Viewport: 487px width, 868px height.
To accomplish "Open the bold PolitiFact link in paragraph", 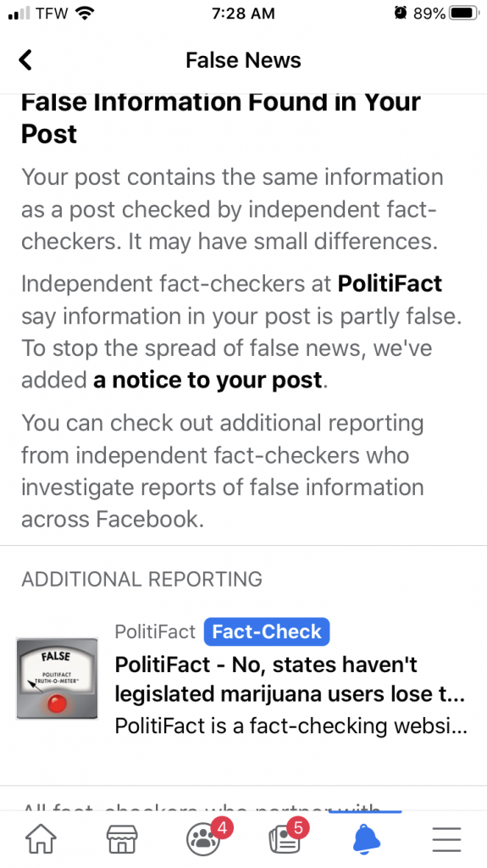I will [390, 283].
